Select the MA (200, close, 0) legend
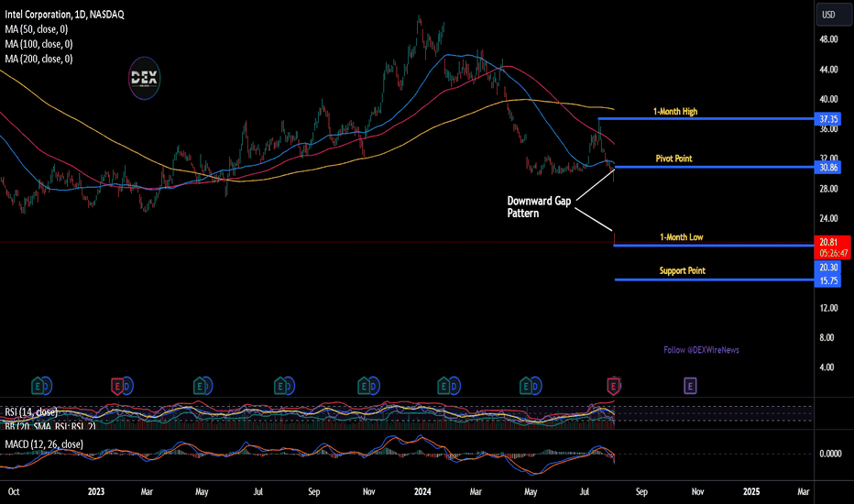 coord(38,59)
